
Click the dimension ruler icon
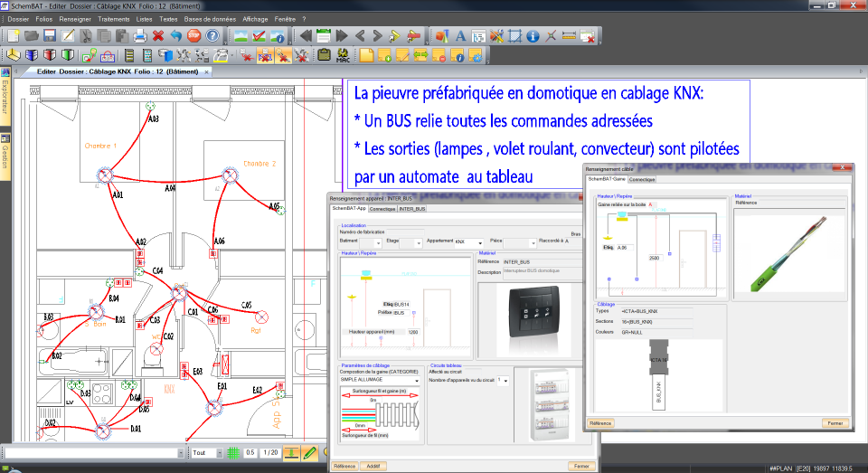point(569,36)
